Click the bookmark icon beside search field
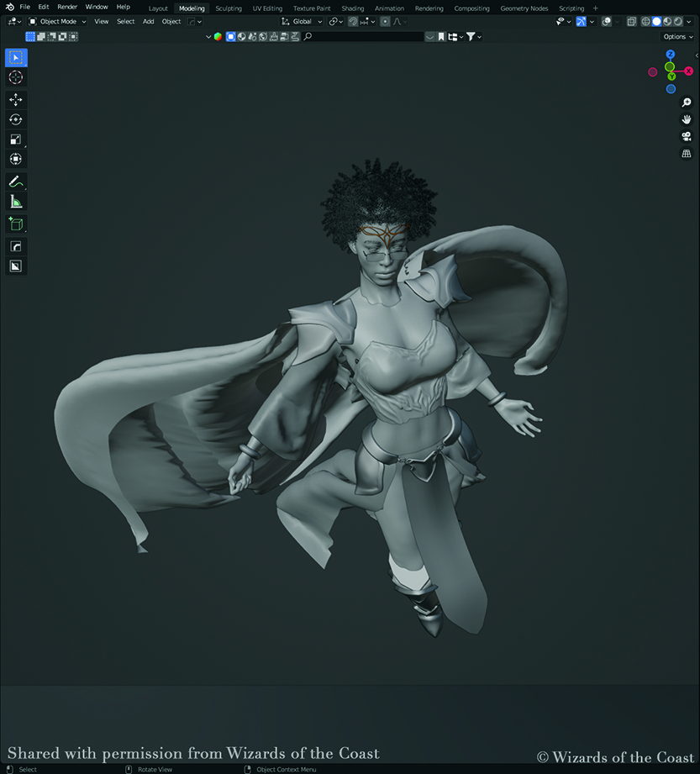Image resolution: width=700 pixels, height=774 pixels. pyautogui.click(x=441, y=36)
